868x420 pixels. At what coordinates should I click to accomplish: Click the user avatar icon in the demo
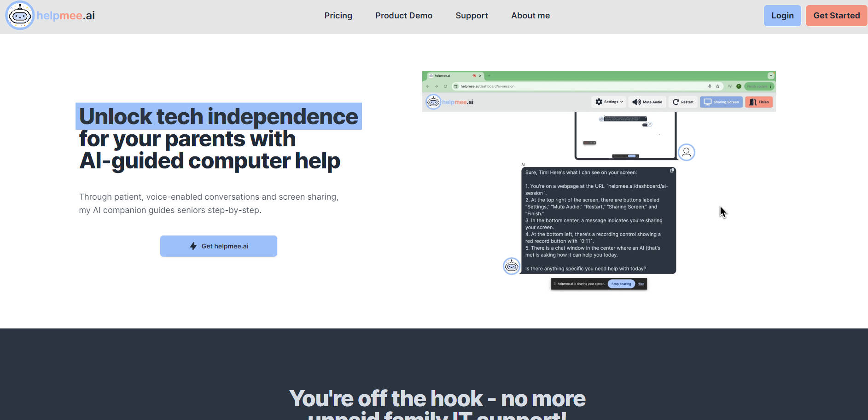686,152
